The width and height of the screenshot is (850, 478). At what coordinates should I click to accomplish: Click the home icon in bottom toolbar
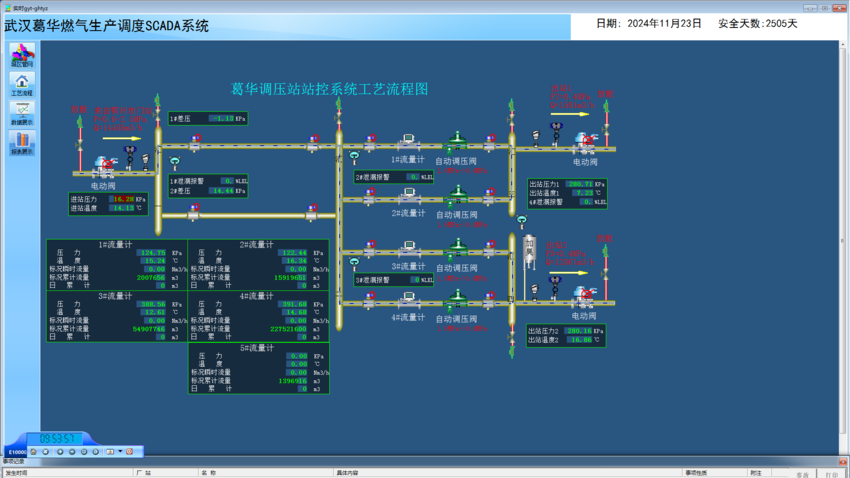click(x=33, y=452)
